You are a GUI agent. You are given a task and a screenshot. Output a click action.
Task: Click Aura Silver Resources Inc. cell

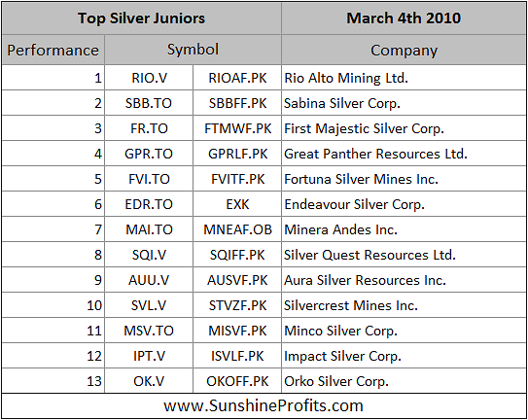404,280
